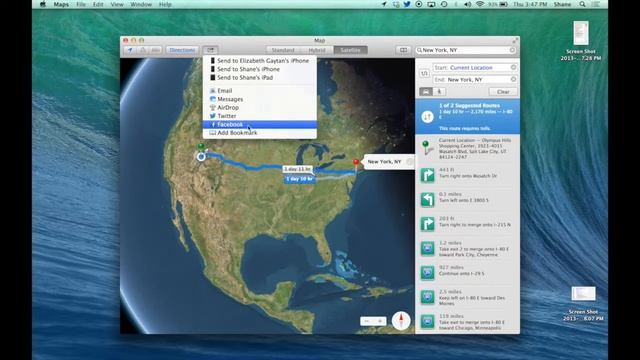This screenshot has height=360, width=640.
Task: Switch to Standard map view
Action: pyautogui.click(x=283, y=50)
